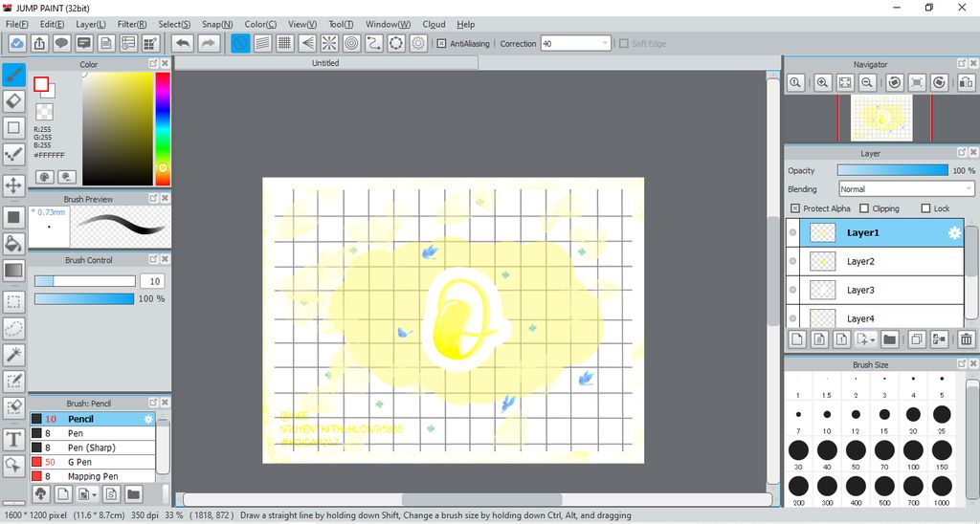Click Zoom Out in Navigator
980x524 pixels.
867,82
